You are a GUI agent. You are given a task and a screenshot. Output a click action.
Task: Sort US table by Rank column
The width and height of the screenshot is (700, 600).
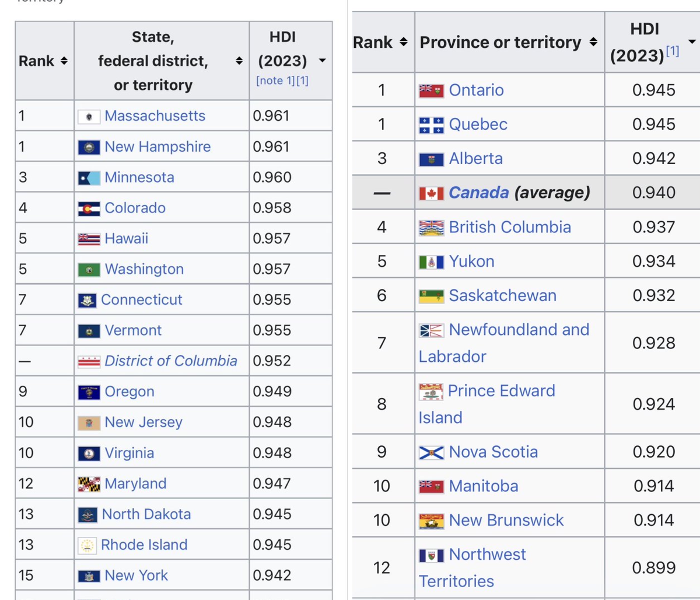pos(64,61)
